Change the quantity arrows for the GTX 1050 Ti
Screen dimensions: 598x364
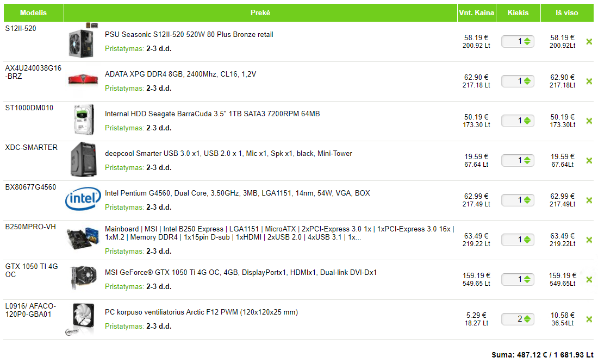(x=527, y=279)
